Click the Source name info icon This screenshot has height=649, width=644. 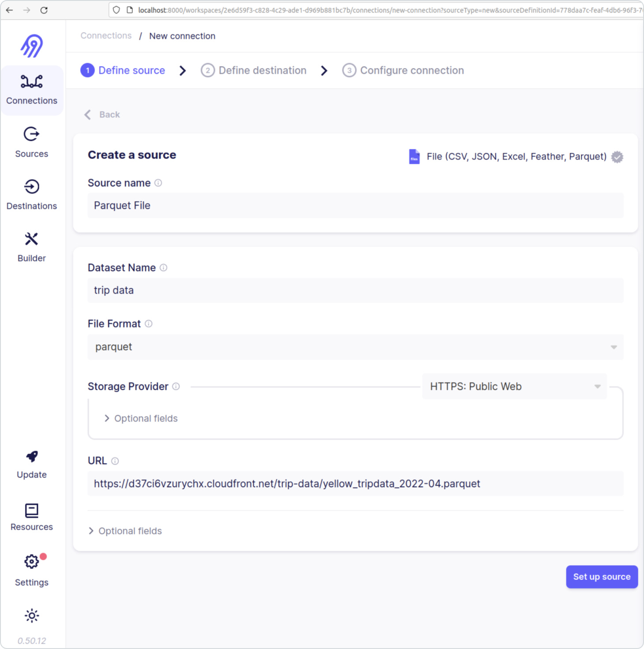(x=158, y=183)
